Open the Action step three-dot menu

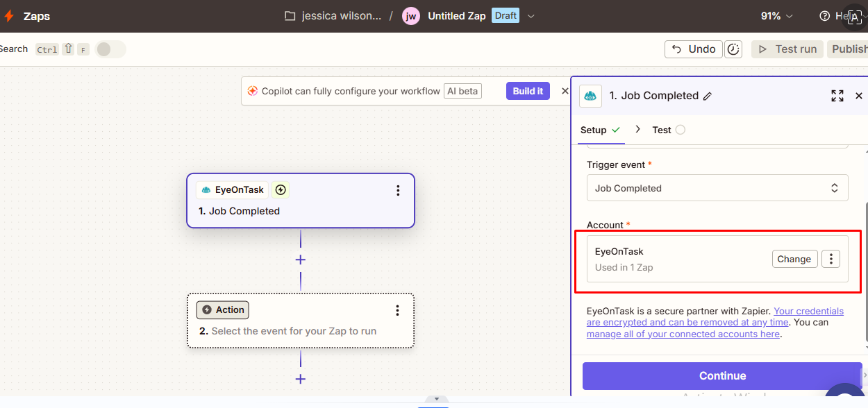pos(397,310)
